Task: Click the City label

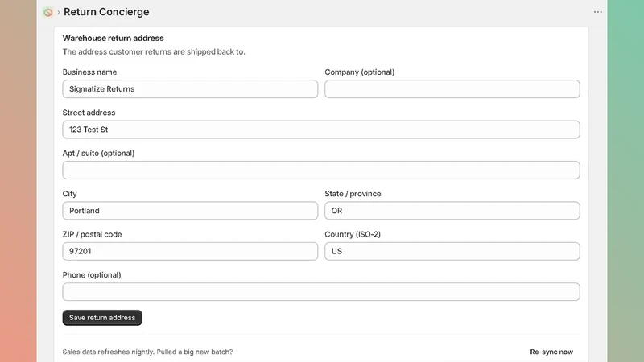Action: (69, 194)
